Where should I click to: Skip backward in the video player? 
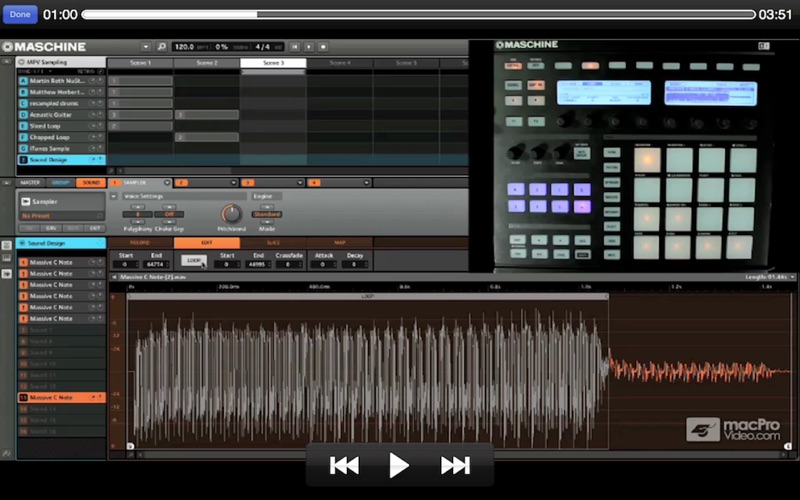click(x=344, y=465)
